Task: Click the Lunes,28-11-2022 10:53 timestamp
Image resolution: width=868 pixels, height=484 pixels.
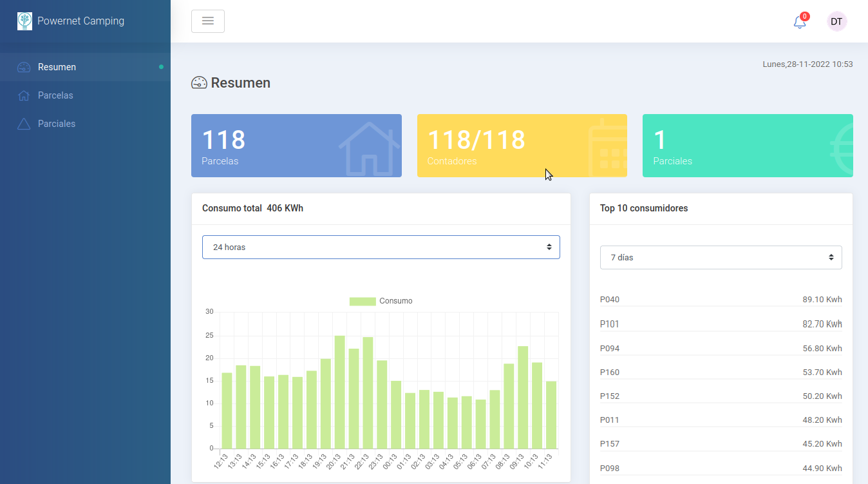Action: [x=807, y=64]
